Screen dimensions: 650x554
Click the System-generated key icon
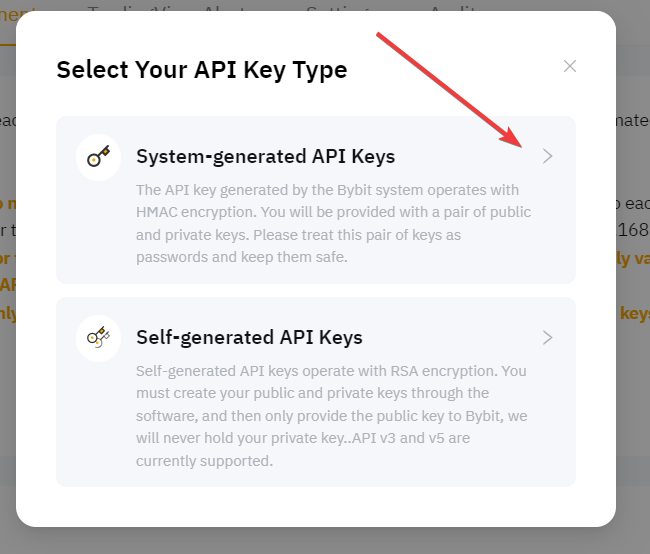pos(98,157)
